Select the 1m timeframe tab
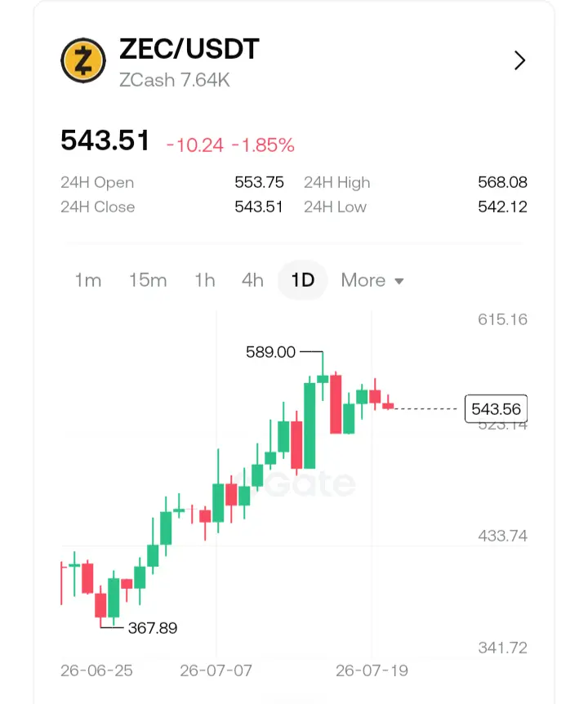Viewport: 588px width, 704px height. (x=88, y=280)
